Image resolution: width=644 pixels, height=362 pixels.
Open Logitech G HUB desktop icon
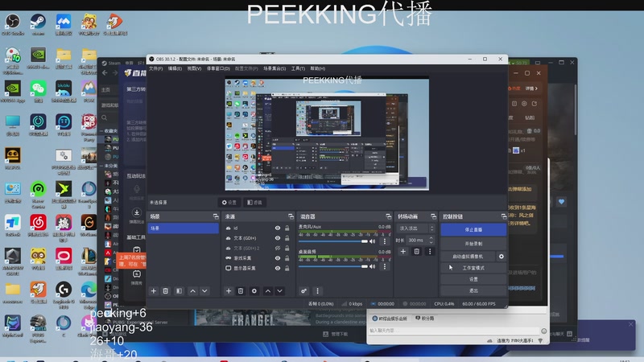coord(64,294)
